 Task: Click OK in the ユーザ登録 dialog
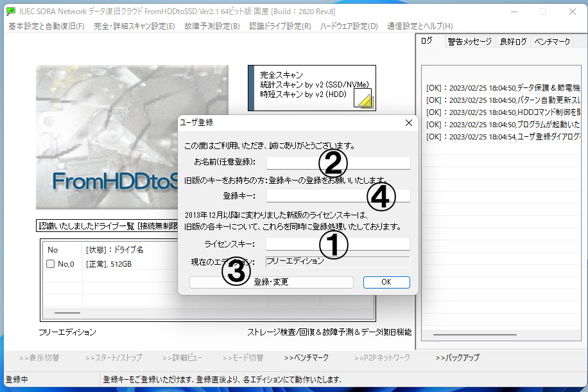pos(386,282)
